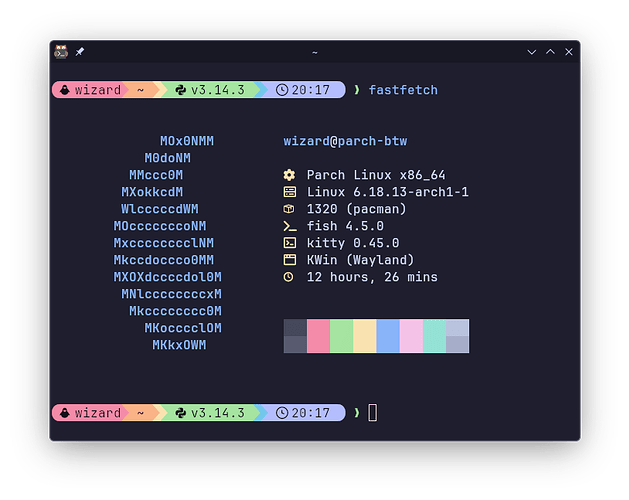Viewport: 629px width, 500px height.
Task: Click the terminal cursor at bottom prompt
Action: (x=373, y=413)
